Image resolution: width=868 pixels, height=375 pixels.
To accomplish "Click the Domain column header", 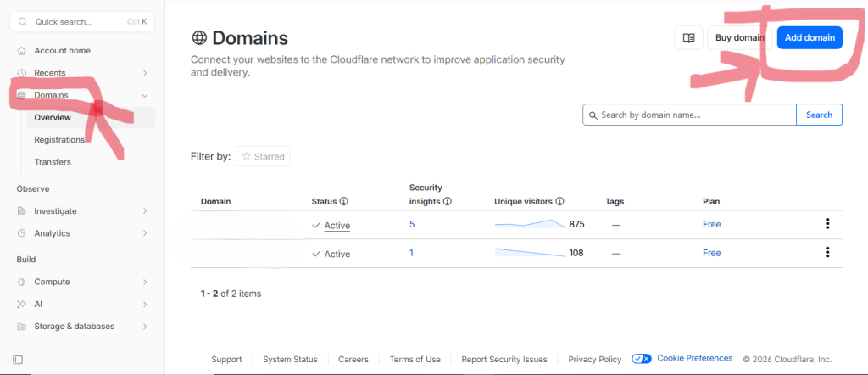I will pyautogui.click(x=215, y=202).
